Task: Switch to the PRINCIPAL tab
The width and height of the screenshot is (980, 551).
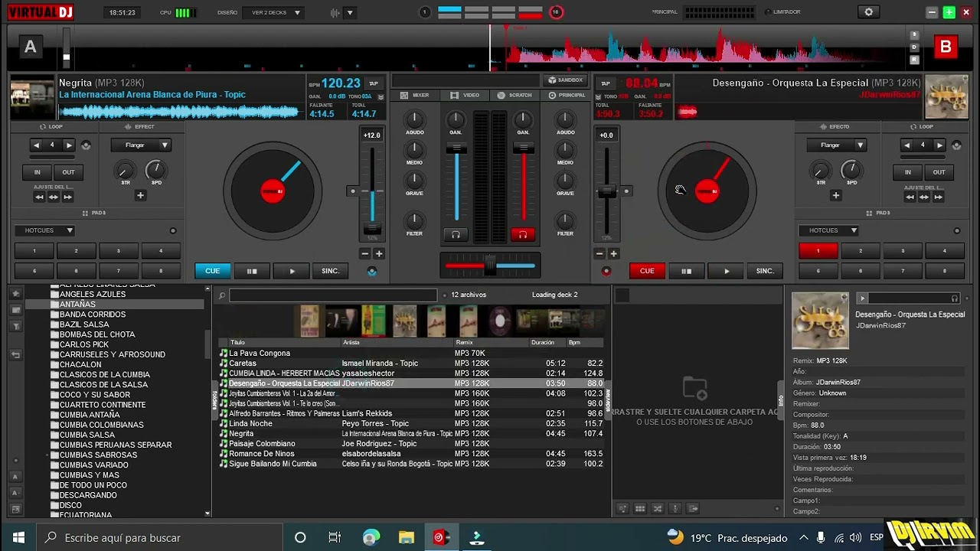Action: (x=566, y=95)
